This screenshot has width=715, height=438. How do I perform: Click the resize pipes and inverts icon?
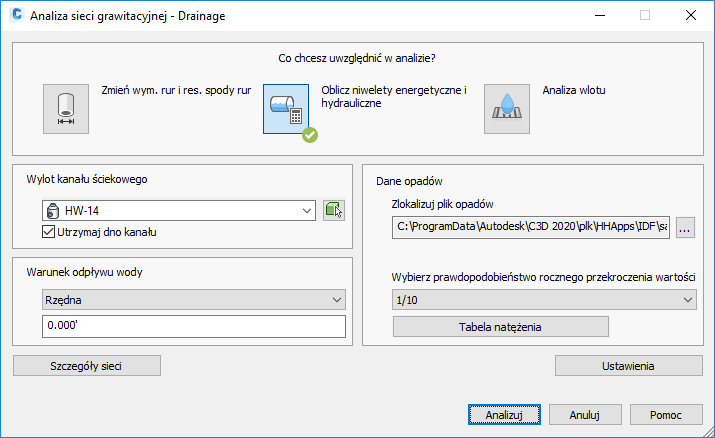point(66,108)
